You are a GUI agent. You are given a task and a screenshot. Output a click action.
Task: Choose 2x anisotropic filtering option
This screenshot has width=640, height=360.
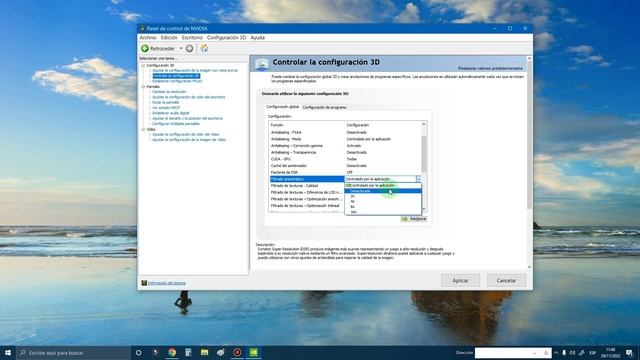click(383, 196)
